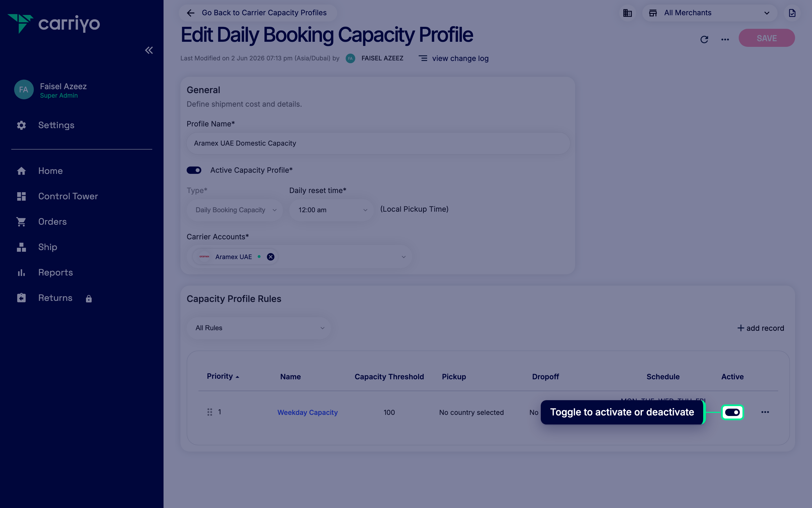The width and height of the screenshot is (812, 508).
Task: Select the Returns menu item
Action: pos(55,298)
